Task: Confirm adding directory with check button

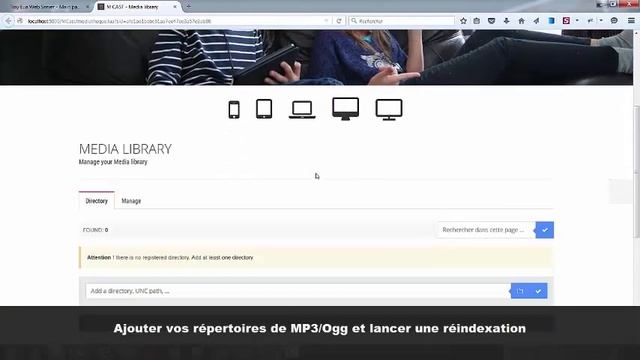Action: 538,291
